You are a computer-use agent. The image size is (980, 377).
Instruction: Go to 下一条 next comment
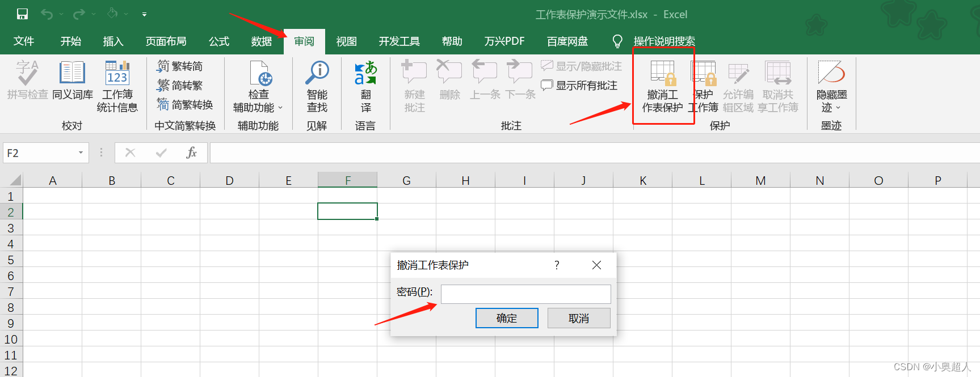coord(520,80)
